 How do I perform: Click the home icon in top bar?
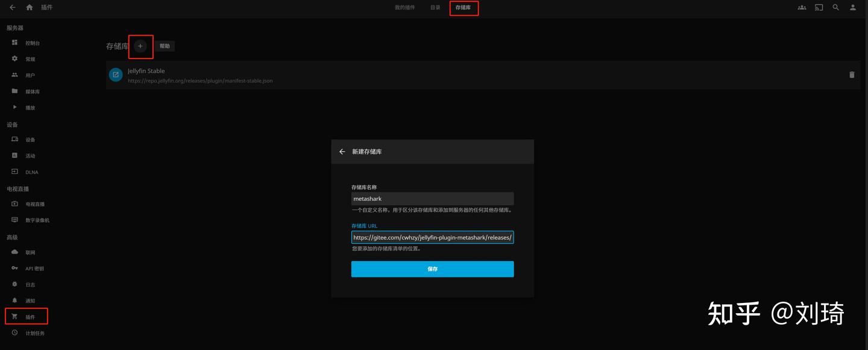[x=29, y=7]
